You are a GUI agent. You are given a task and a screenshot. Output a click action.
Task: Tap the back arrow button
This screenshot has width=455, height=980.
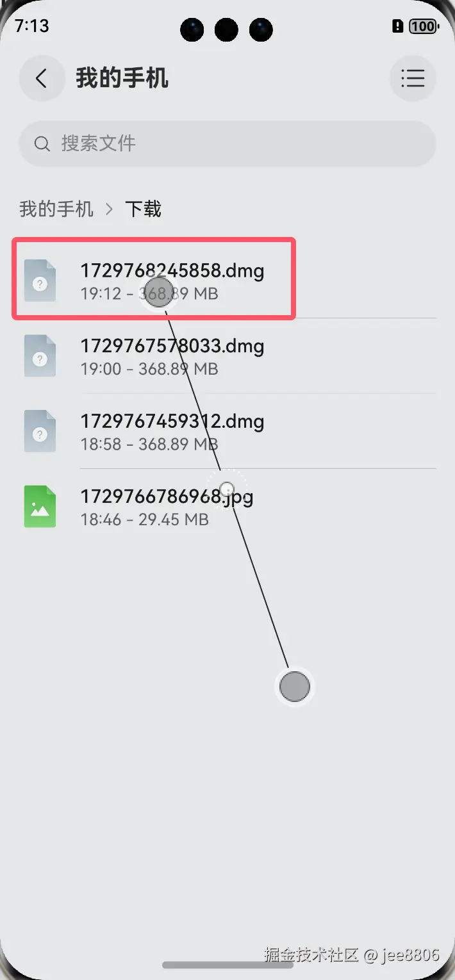click(42, 79)
